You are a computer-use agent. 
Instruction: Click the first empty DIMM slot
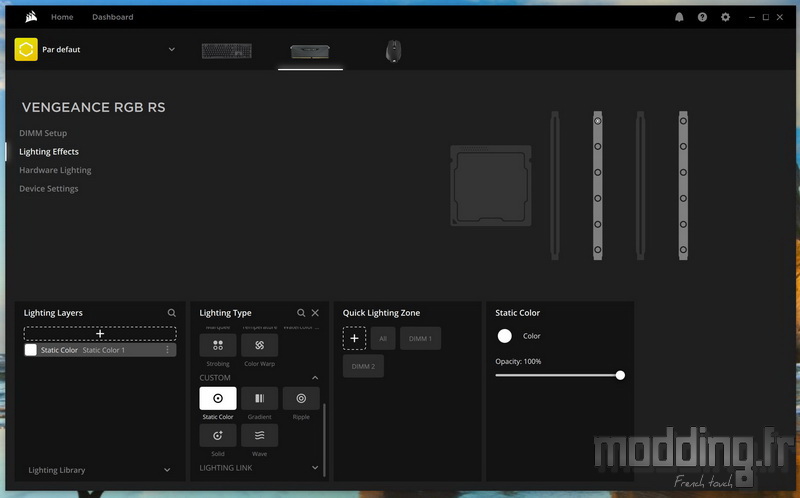tap(555, 186)
